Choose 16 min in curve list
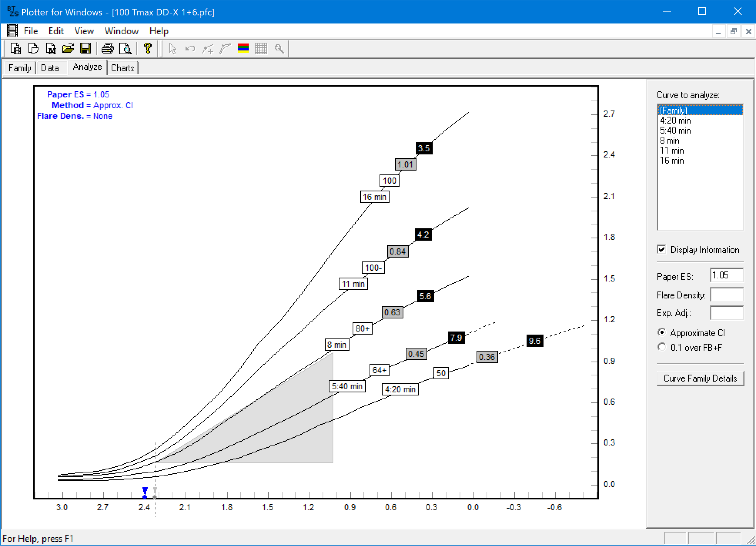The height and width of the screenshot is (546, 756). 672,161
